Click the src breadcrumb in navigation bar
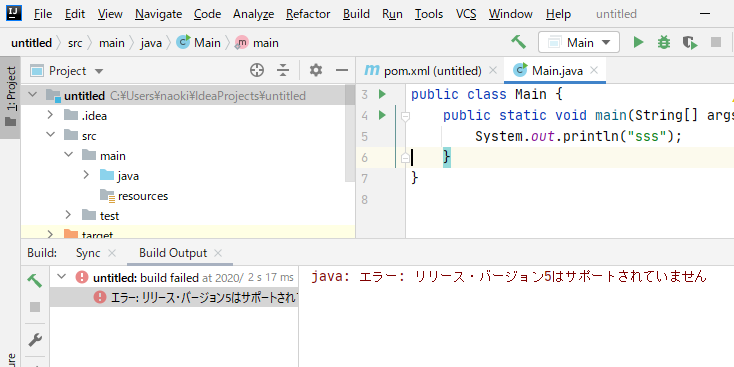This screenshot has height=367, width=734. [x=75, y=43]
